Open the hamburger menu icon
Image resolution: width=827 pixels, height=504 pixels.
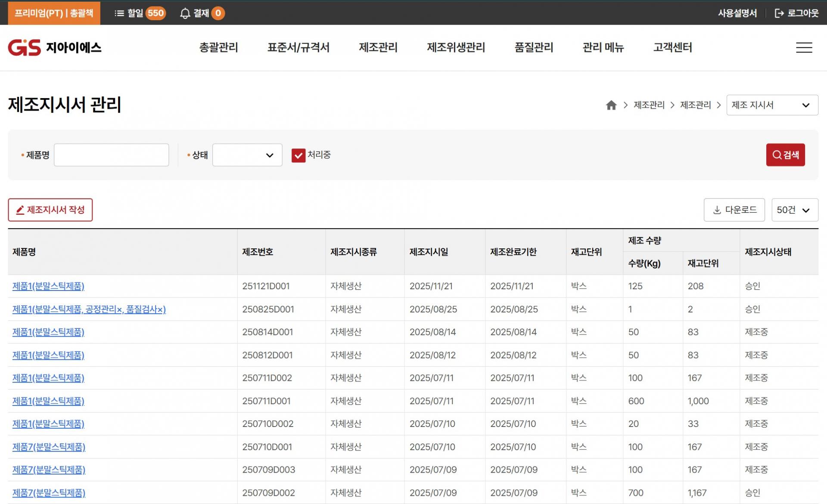point(804,47)
